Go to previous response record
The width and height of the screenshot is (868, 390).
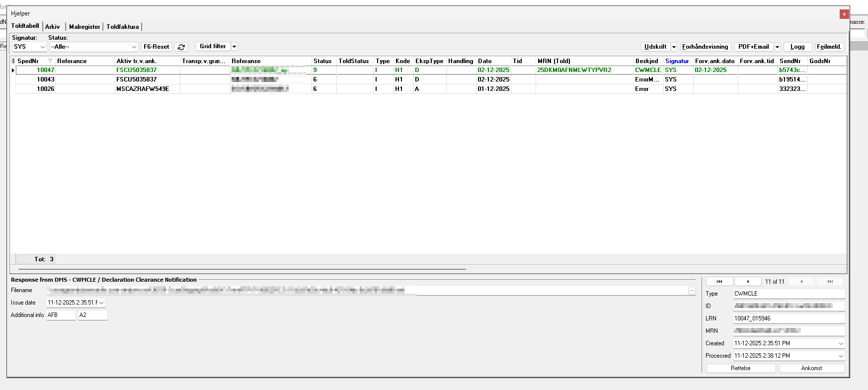tap(747, 282)
